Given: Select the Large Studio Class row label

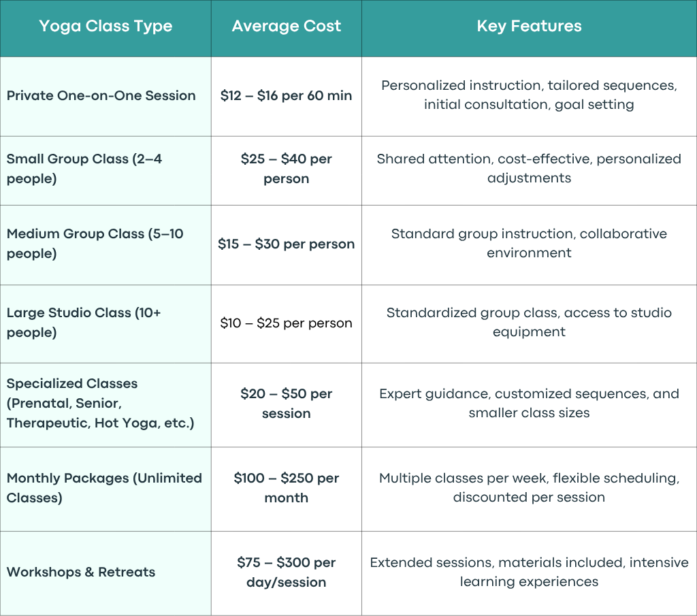Looking at the screenshot, I should coord(84,322).
